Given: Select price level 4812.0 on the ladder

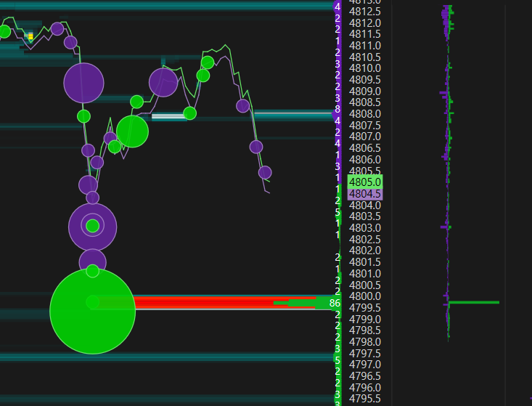Looking at the screenshot, I should 365,23.
